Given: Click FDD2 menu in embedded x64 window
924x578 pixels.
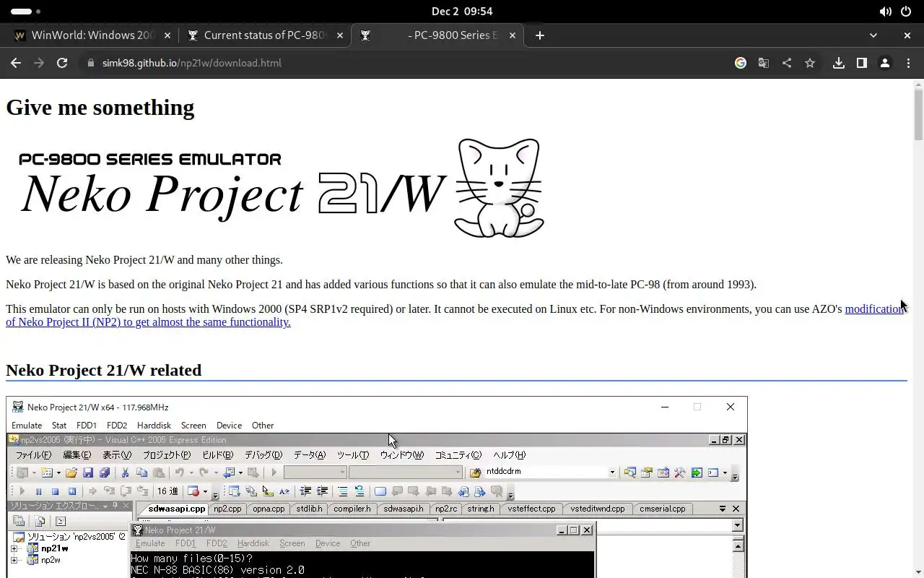Looking at the screenshot, I should point(117,426).
